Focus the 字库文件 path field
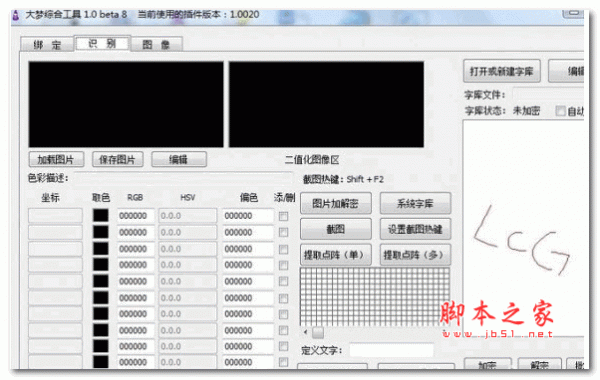 548,95
